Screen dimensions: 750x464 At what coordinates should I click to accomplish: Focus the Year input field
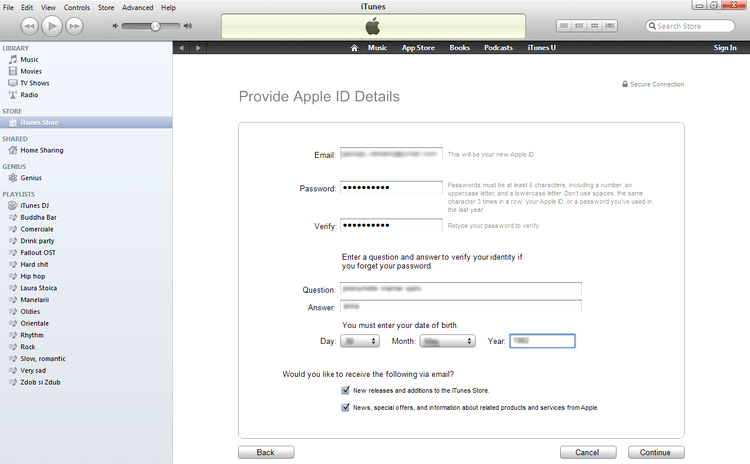point(542,341)
